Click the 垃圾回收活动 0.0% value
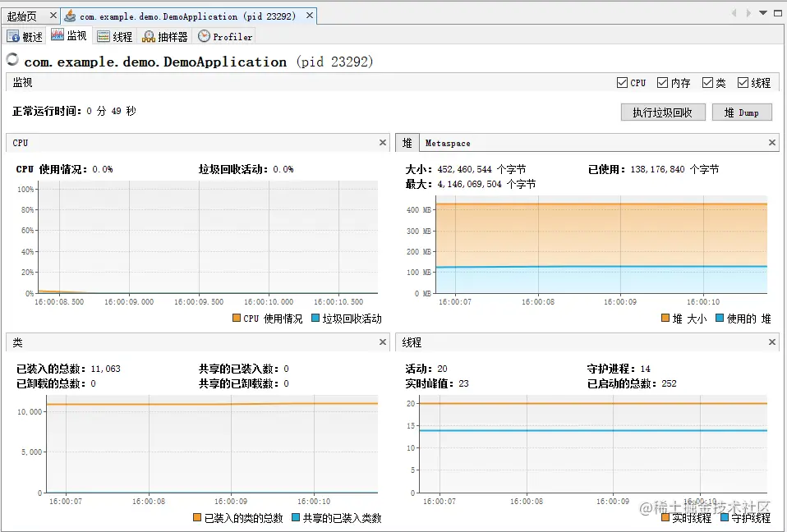 (x=283, y=169)
